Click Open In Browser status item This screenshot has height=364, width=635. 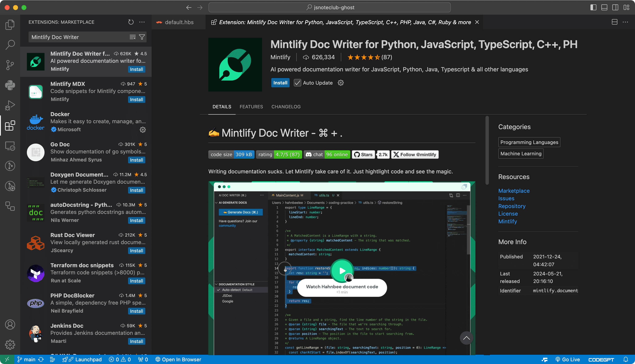tap(178, 360)
